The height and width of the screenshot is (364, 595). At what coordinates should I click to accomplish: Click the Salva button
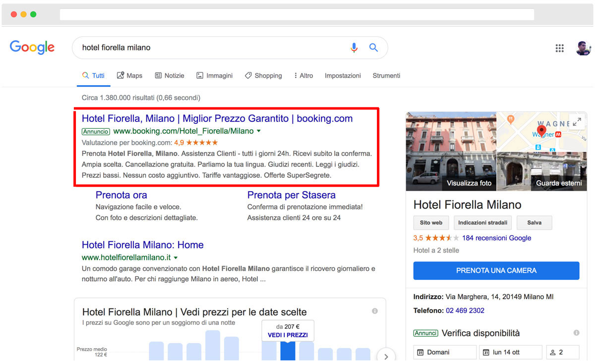point(534,223)
